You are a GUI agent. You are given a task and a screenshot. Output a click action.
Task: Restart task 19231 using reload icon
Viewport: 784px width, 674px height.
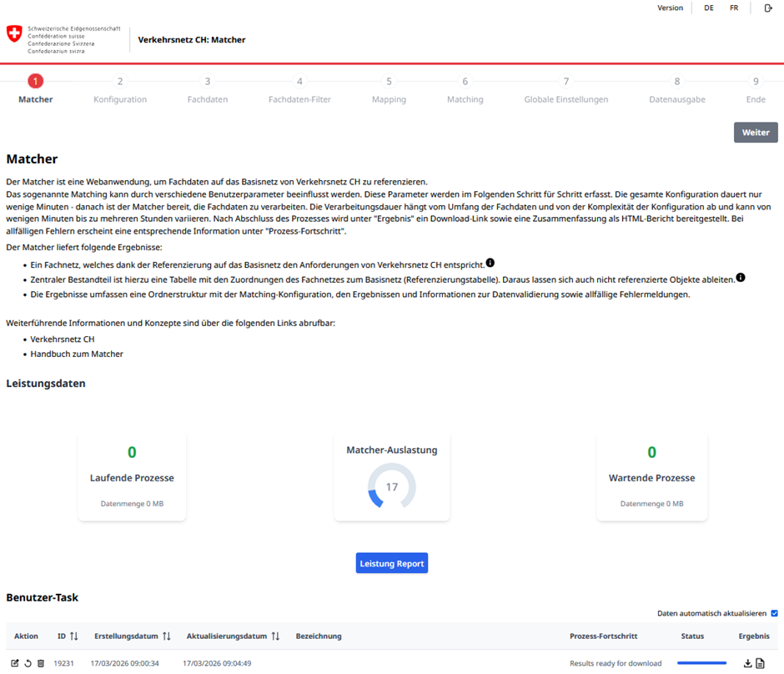[28, 663]
